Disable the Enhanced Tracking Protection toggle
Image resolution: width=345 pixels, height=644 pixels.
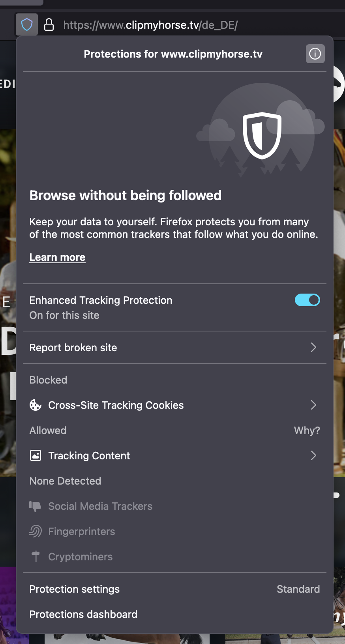coord(307,300)
